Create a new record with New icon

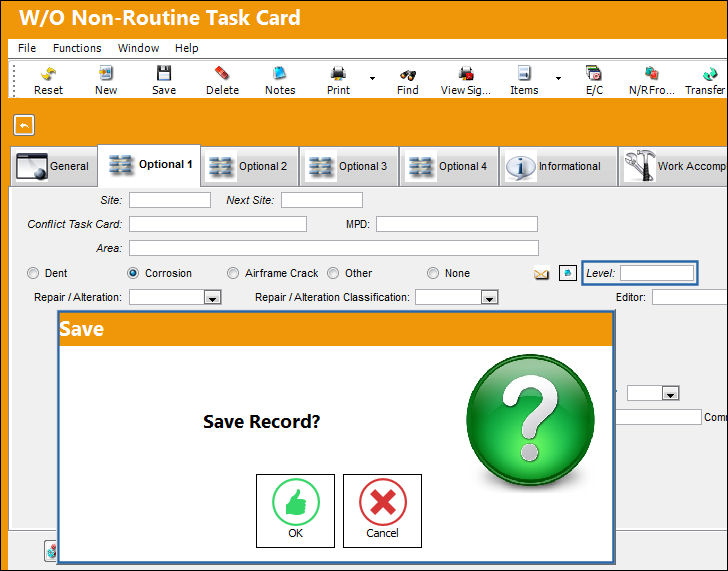click(106, 73)
